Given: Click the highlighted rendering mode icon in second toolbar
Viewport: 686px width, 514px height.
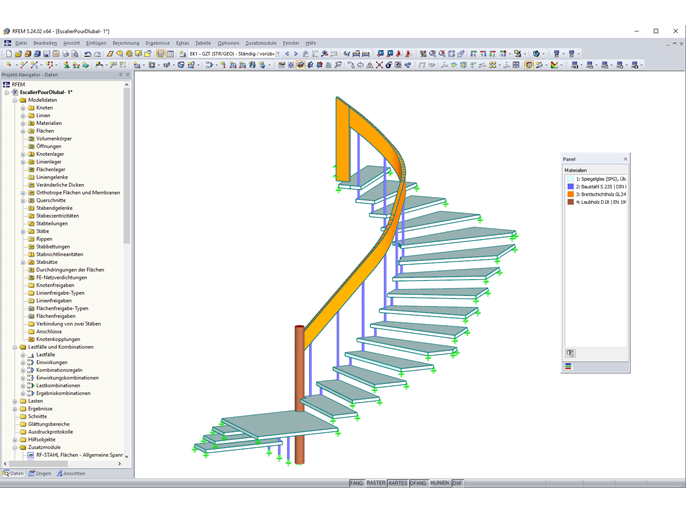Looking at the screenshot, I should [x=301, y=65].
